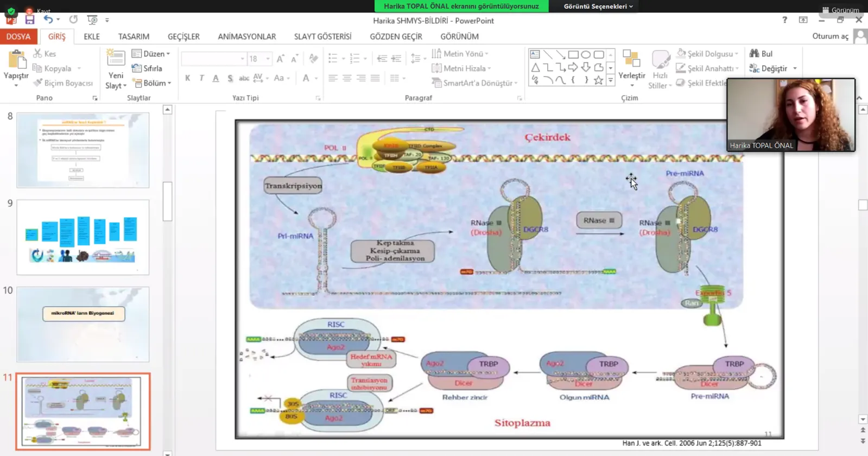Screen dimensions: 868x456
Task: Click SmartArt'a Dönüştür button
Action: point(474,83)
